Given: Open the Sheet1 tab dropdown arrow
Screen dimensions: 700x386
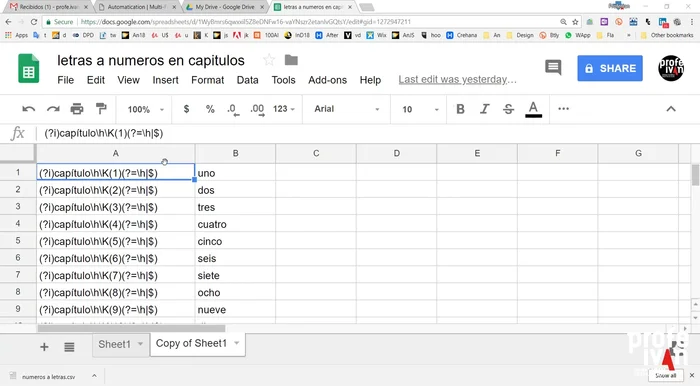Looking at the screenshot, I should point(140,344).
